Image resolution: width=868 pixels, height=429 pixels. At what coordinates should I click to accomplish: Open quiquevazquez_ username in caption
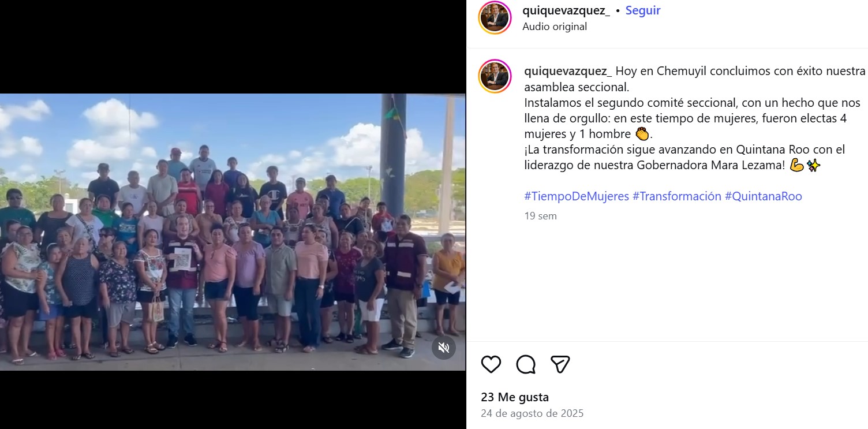(x=568, y=71)
